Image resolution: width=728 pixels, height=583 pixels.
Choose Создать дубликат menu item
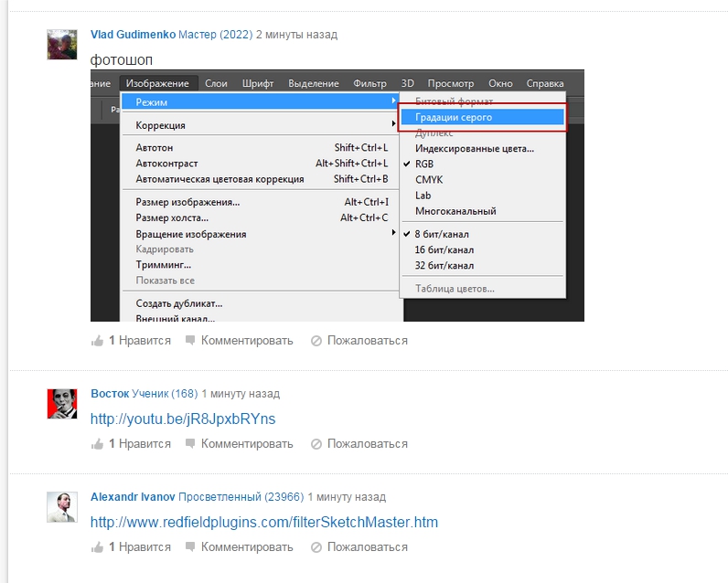(261, 303)
